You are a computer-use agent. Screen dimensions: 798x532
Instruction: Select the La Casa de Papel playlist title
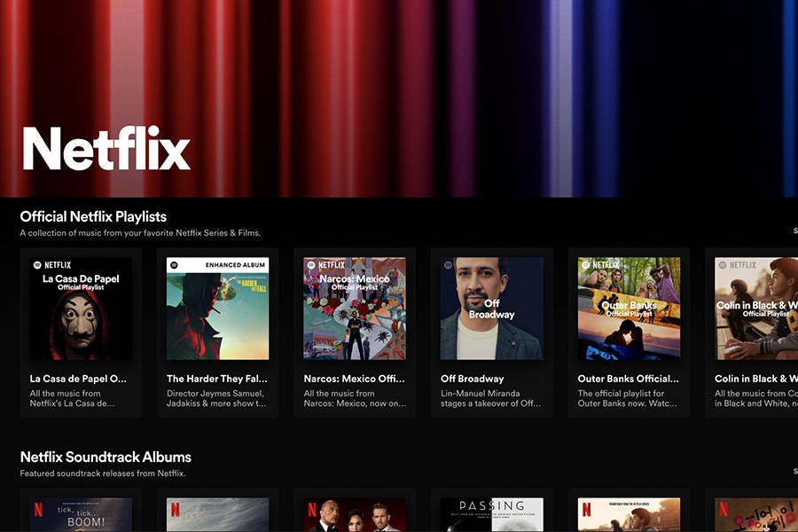click(78, 379)
